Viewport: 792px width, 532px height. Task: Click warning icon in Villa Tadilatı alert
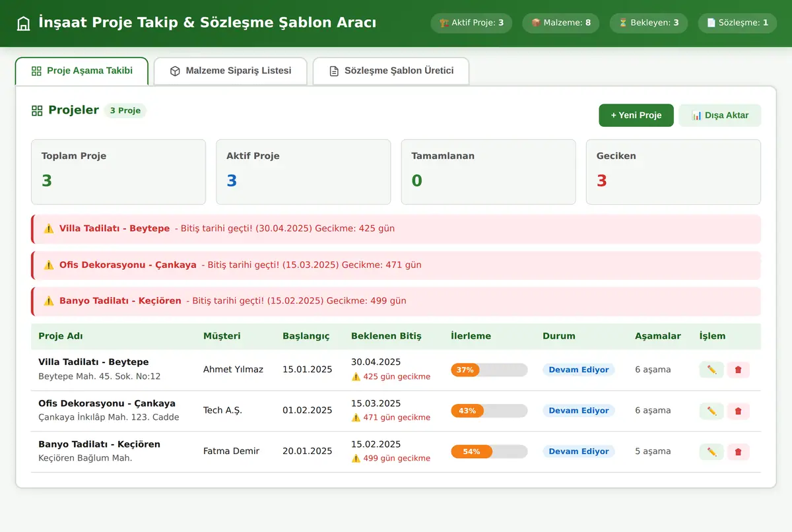pyautogui.click(x=49, y=229)
